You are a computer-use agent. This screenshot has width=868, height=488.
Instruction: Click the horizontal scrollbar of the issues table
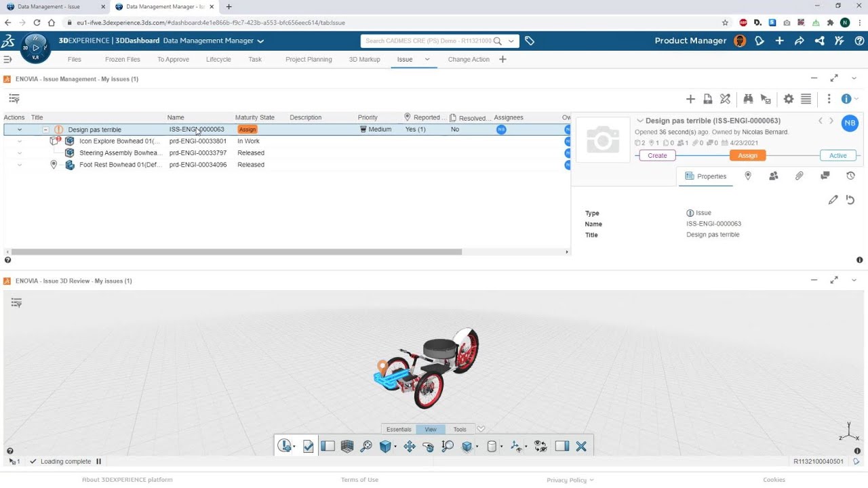click(x=237, y=251)
